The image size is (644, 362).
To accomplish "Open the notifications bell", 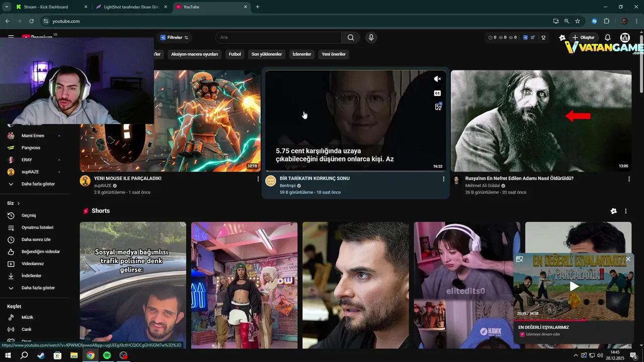I will click(608, 37).
